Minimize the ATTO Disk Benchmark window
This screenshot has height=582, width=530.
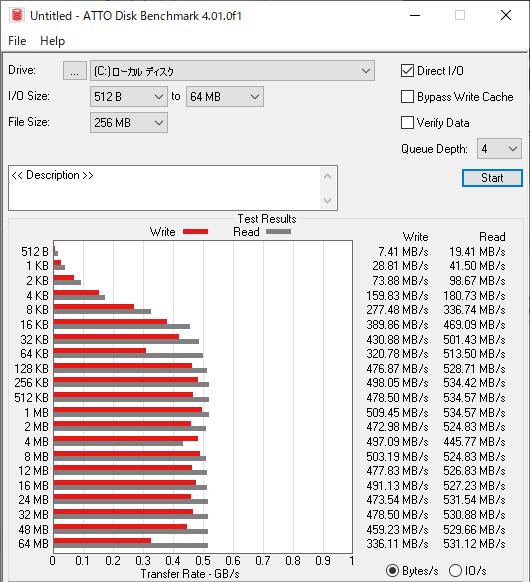(415, 16)
